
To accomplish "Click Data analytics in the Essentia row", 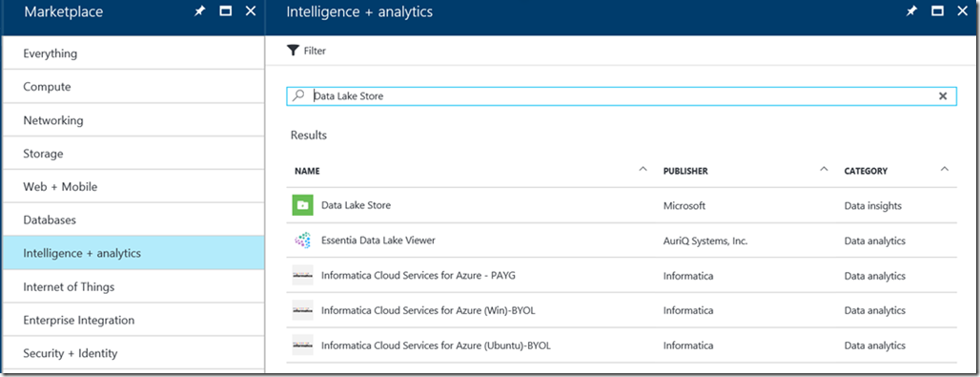I will tap(874, 241).
